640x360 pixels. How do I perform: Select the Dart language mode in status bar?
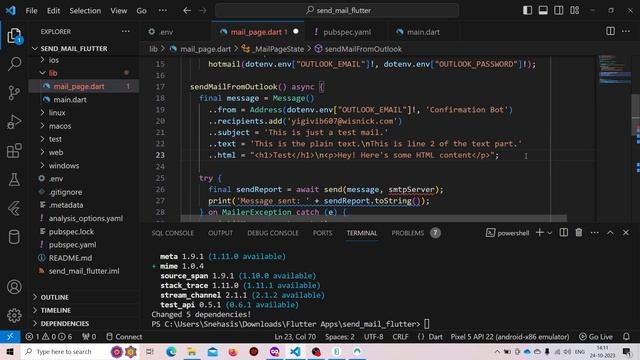pyautogui.click(x=435, y=337)
